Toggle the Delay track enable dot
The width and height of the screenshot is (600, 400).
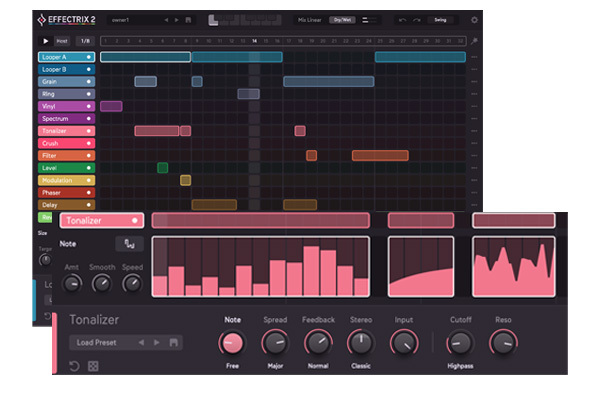pos(89,205)
